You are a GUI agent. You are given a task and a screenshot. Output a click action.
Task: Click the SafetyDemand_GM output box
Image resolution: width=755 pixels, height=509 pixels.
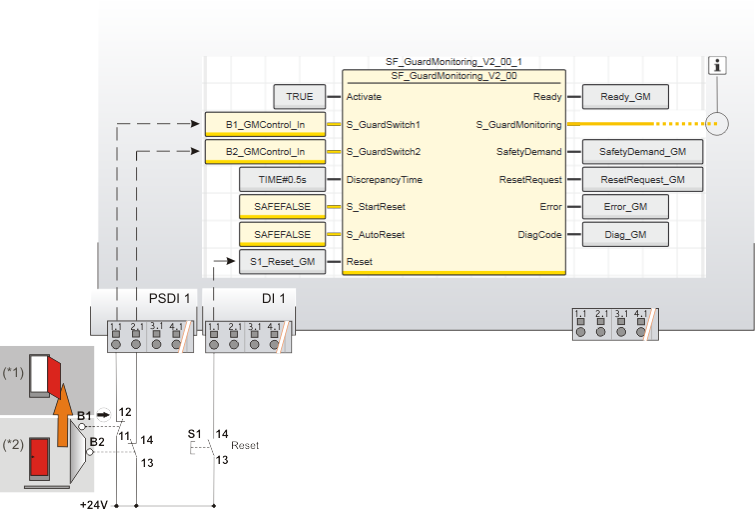click(x=642, y=152)
